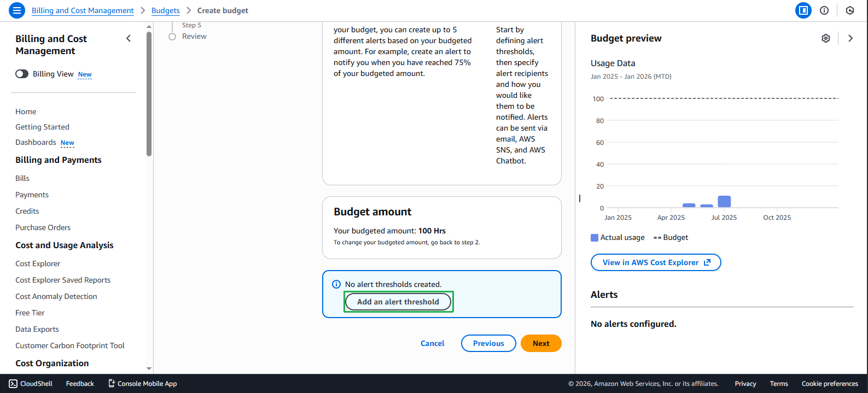Viewport: 868px width, 393px height.
Task: Click the New badge next to Dashboards
Action: (x=67, y=143)
